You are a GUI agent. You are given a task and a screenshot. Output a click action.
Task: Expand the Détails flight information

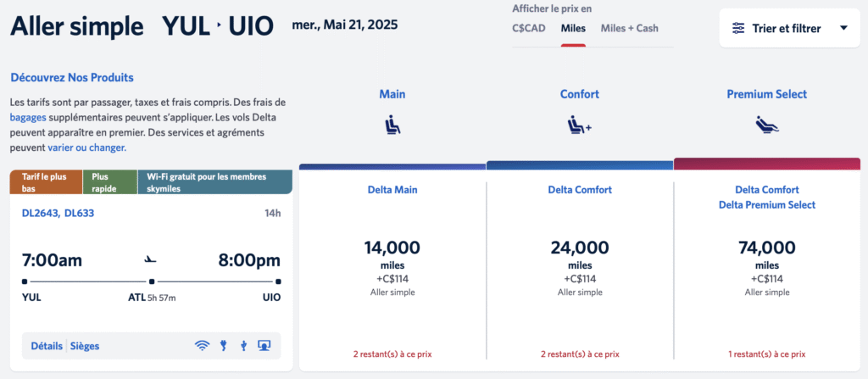tap(47, 346)
